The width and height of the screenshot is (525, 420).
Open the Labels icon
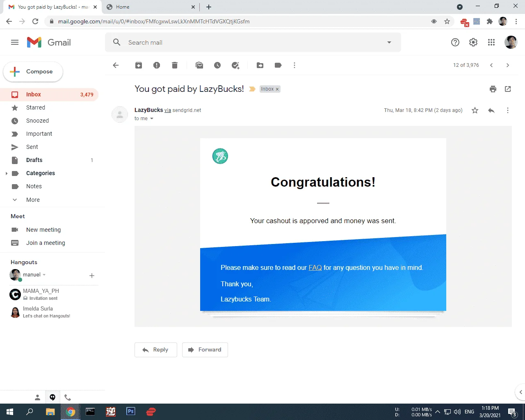click(x=278, y=65)
